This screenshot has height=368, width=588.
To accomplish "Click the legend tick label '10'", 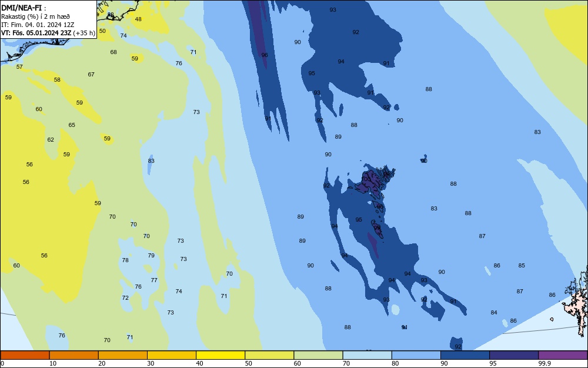I will click(x=53, y=363).
